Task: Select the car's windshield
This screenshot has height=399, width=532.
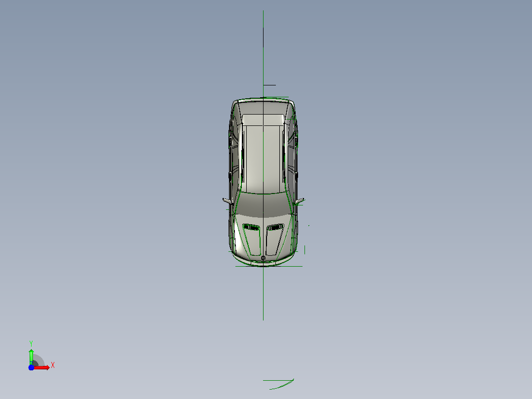Action: (264, 204)
